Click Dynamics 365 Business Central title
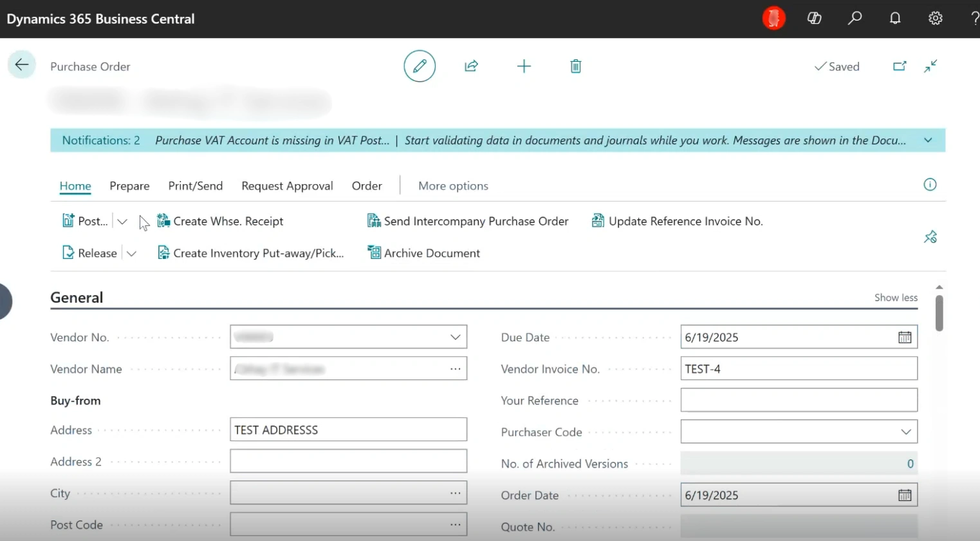The image size is (980, 541). 100,19
